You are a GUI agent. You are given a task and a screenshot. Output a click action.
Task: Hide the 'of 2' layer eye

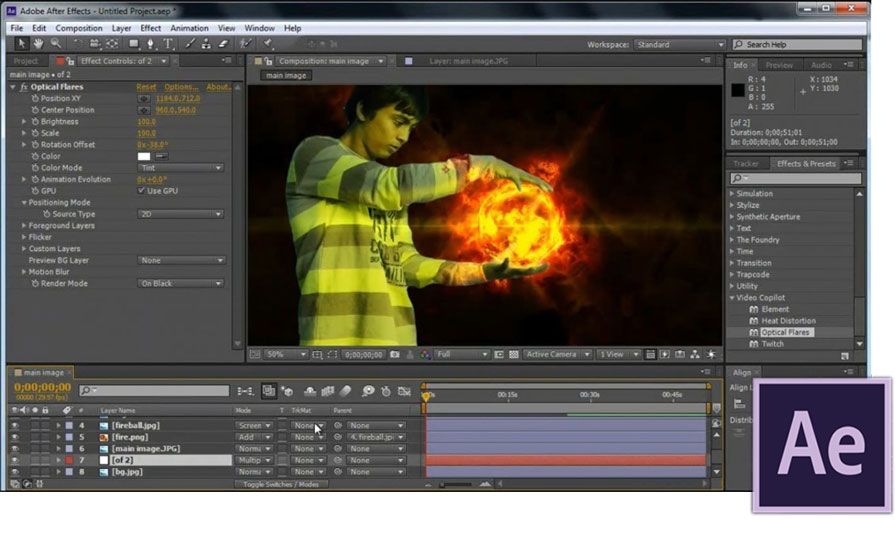coord(14,460)
